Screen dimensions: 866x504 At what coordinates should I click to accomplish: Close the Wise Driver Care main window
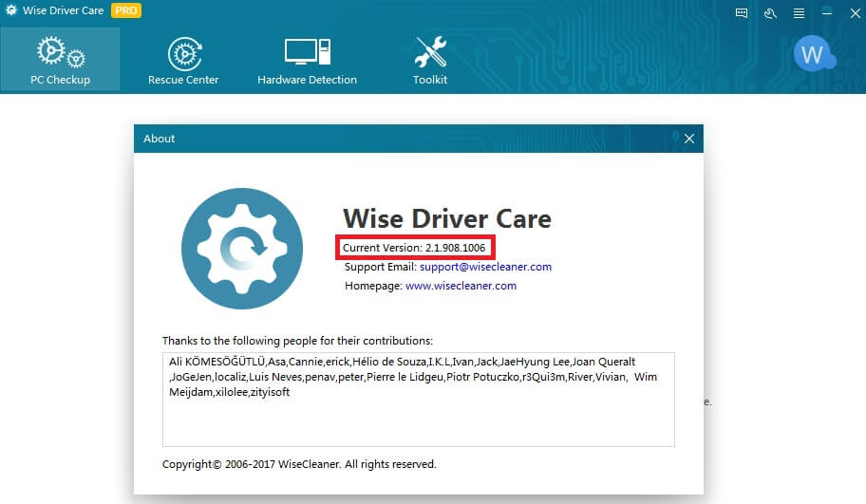[x=855, y=12]
